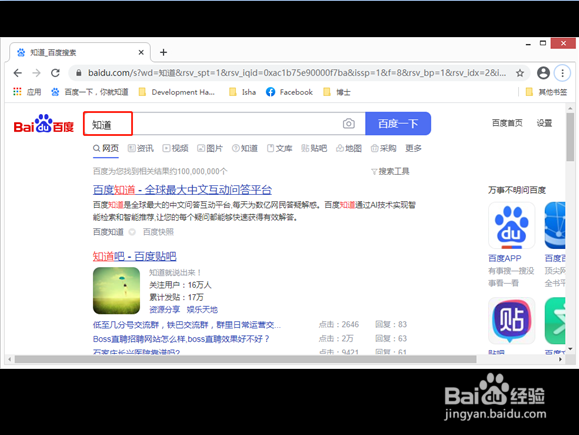Switch to 知道 tab
The height and width of the screenshot is (435, 579).
click(x=244, y=148)
